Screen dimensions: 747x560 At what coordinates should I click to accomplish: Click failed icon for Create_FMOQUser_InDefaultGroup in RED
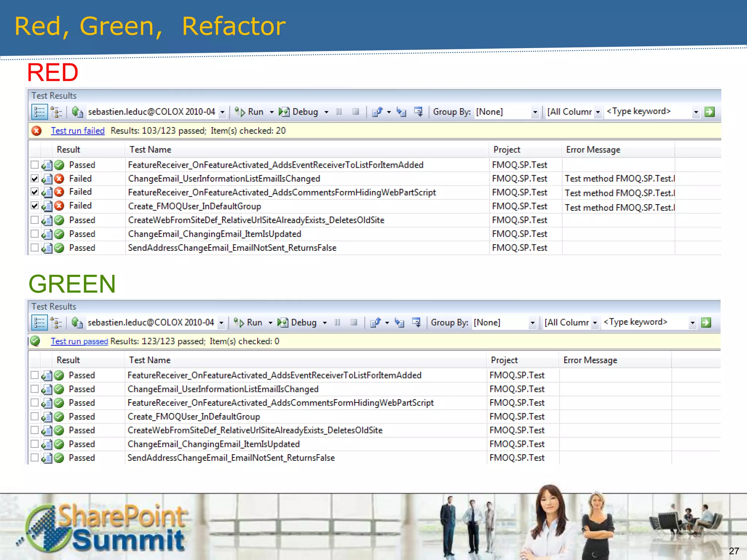(59, 206)
